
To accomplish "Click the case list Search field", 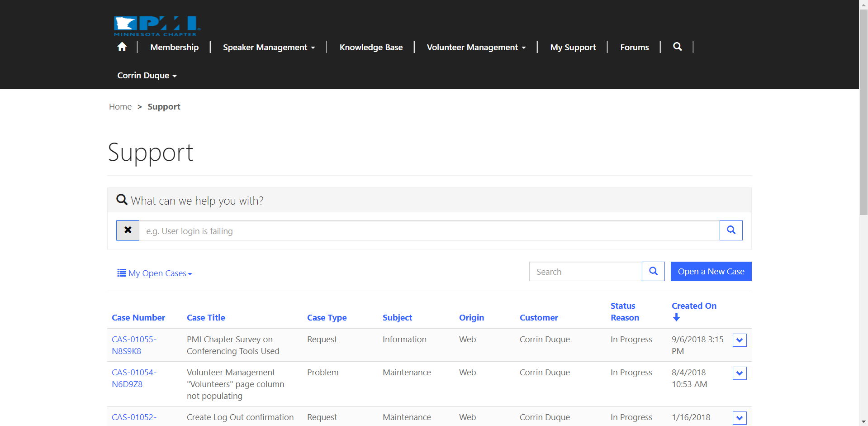I will point(585,272).
